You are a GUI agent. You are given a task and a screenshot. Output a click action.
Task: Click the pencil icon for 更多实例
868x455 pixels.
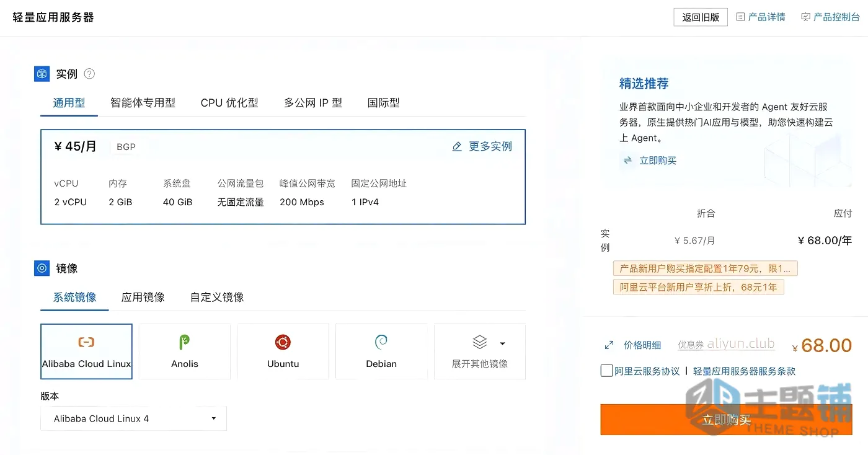click(x=457, y=146)
